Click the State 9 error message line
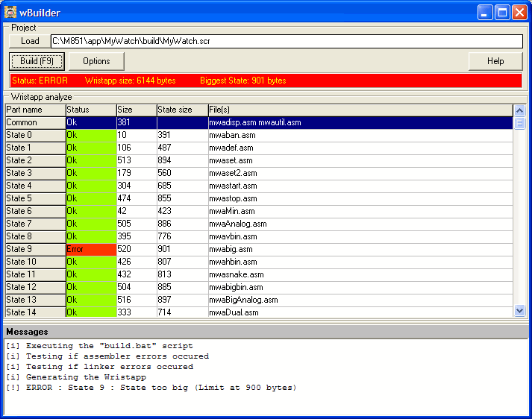Screen dimensions: 532x419 [x=151, y=388]
